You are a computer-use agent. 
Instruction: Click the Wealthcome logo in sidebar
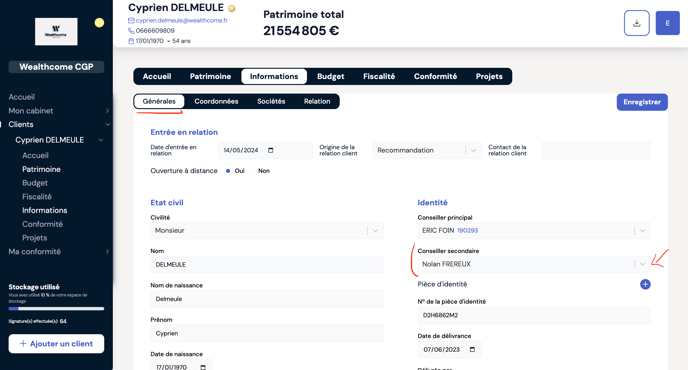coord(56,32)
